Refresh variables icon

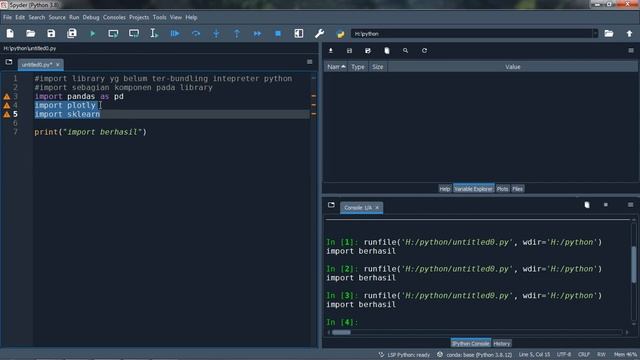[x=424, y=51]
